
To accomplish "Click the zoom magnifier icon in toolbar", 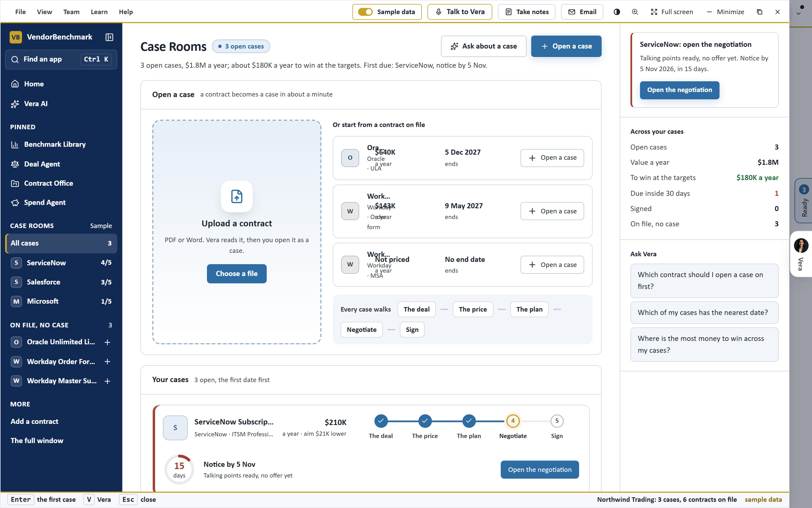I will point(635,12).
